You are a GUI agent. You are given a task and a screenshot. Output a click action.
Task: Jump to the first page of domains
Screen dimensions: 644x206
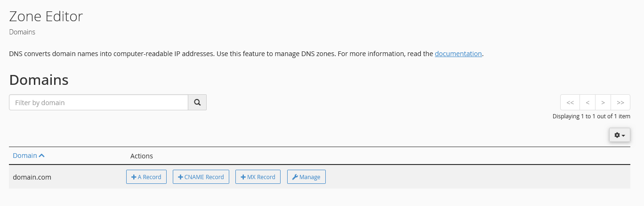coord(570,102)
